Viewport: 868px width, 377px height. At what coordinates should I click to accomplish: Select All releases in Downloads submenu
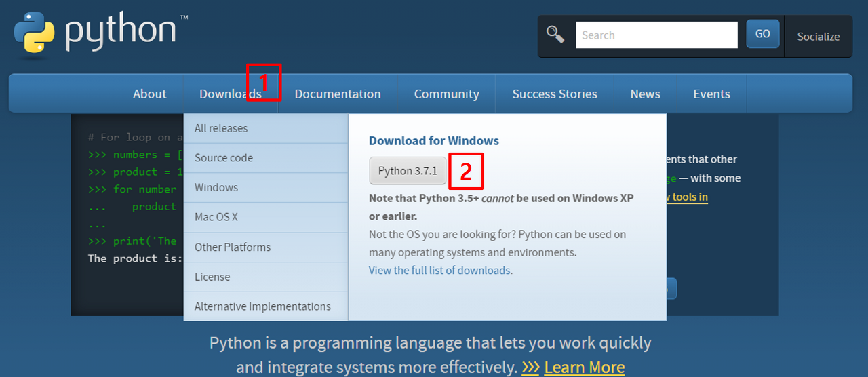tap(266, 128)
